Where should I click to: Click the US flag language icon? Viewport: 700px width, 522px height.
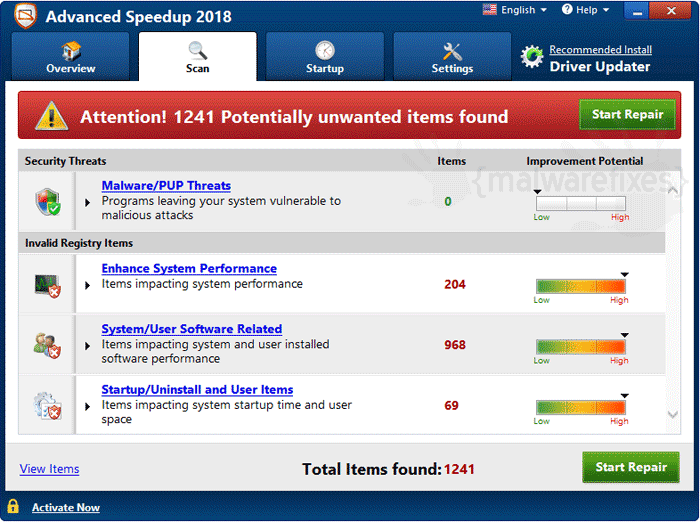[489, 9]
